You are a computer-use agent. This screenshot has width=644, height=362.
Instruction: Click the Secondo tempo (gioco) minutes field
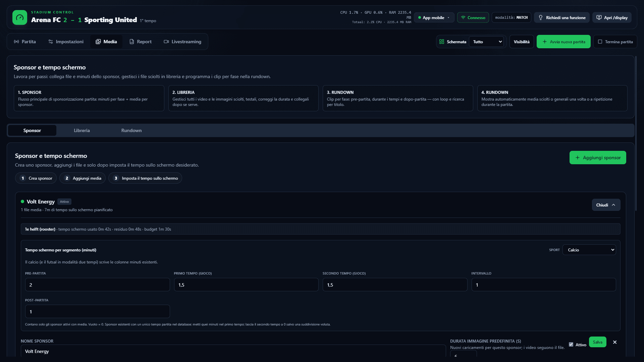[x=395, y=285]
